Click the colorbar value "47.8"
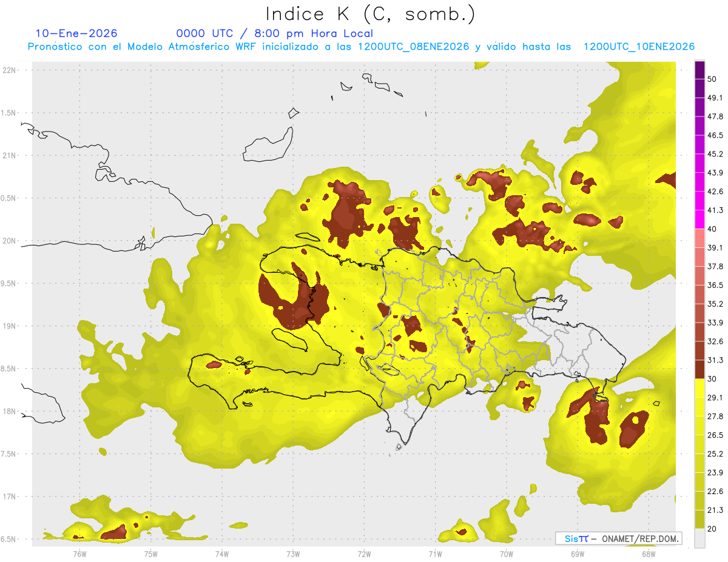The width and height of the screenshot is (728, 562). (x=715, y=116)
